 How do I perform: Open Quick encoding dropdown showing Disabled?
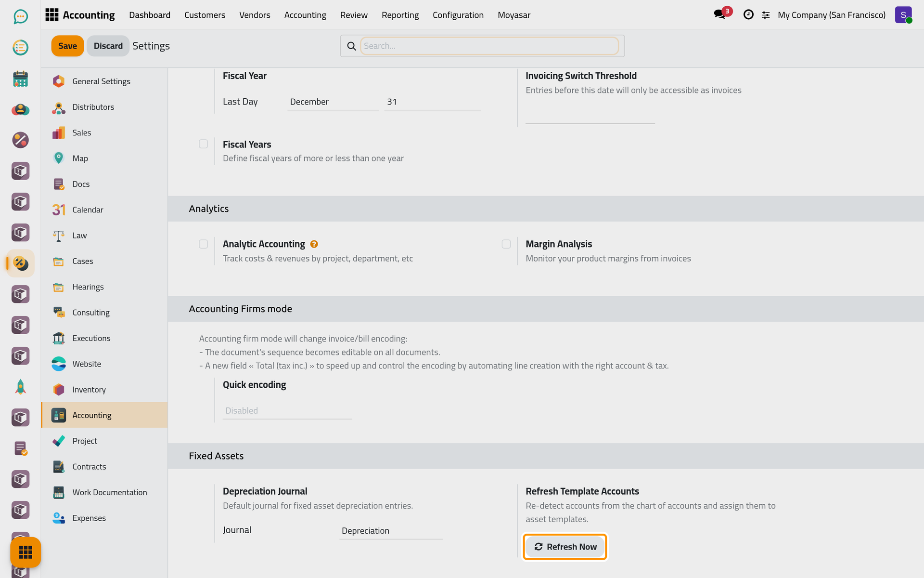click(287, 410)
